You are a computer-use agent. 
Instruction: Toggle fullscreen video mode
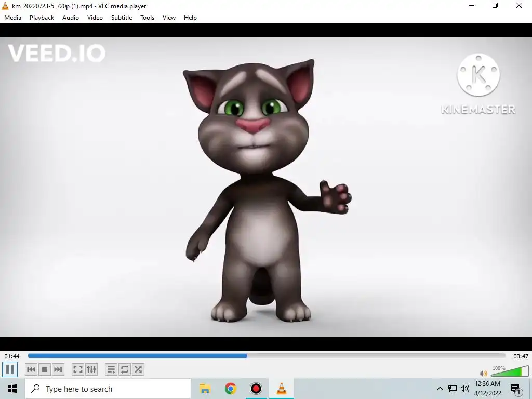point(78,369)
